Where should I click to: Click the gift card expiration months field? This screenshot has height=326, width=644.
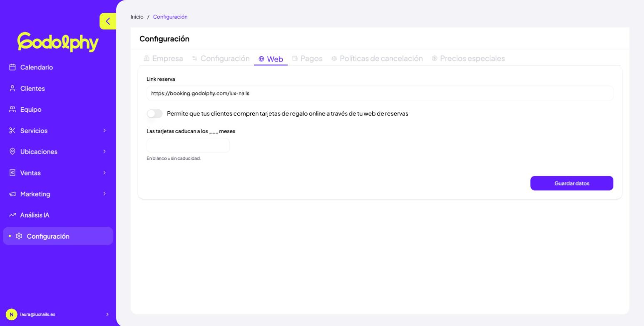click(188, 146)
